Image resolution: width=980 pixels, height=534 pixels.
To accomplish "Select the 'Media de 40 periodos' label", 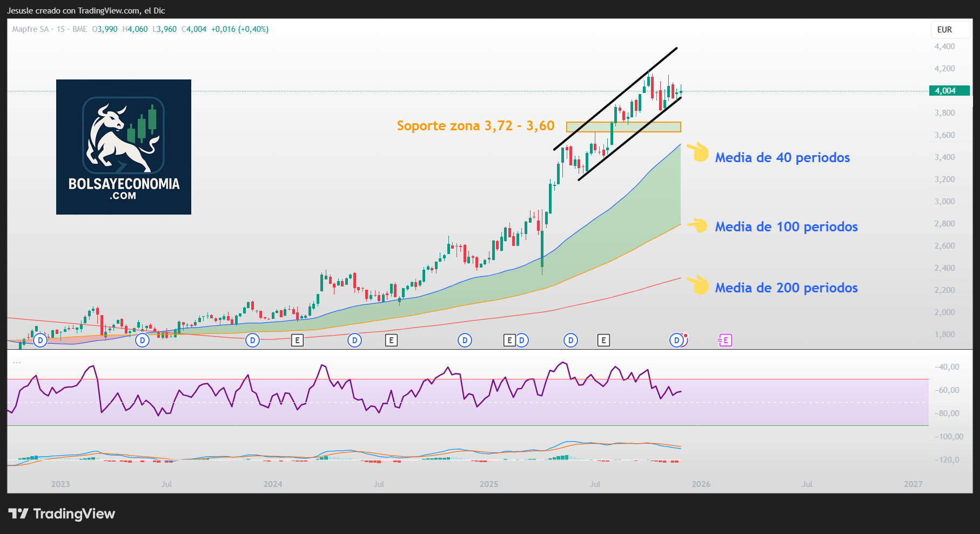I will click(x=782, y=158).
